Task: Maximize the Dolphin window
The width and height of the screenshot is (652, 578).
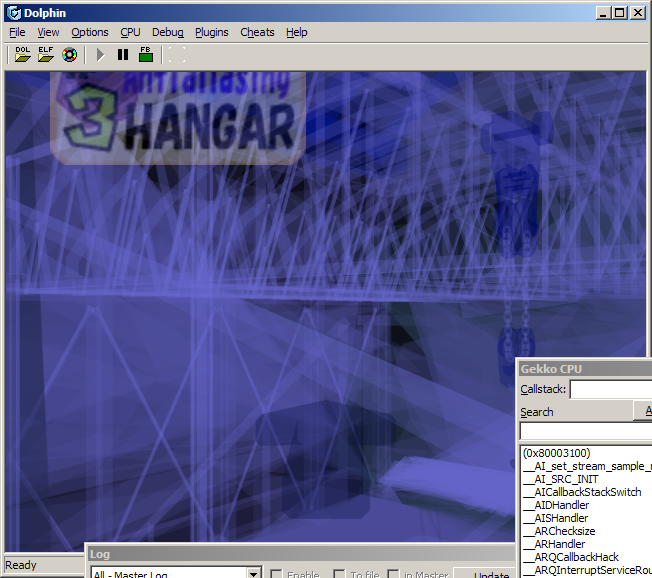Action: [x=620, y=13]
